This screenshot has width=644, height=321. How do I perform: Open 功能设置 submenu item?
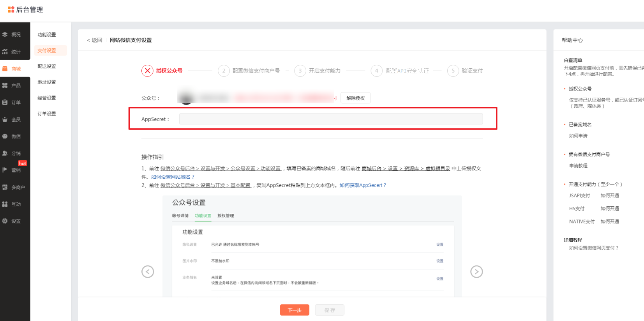click(x=47, y=35)
